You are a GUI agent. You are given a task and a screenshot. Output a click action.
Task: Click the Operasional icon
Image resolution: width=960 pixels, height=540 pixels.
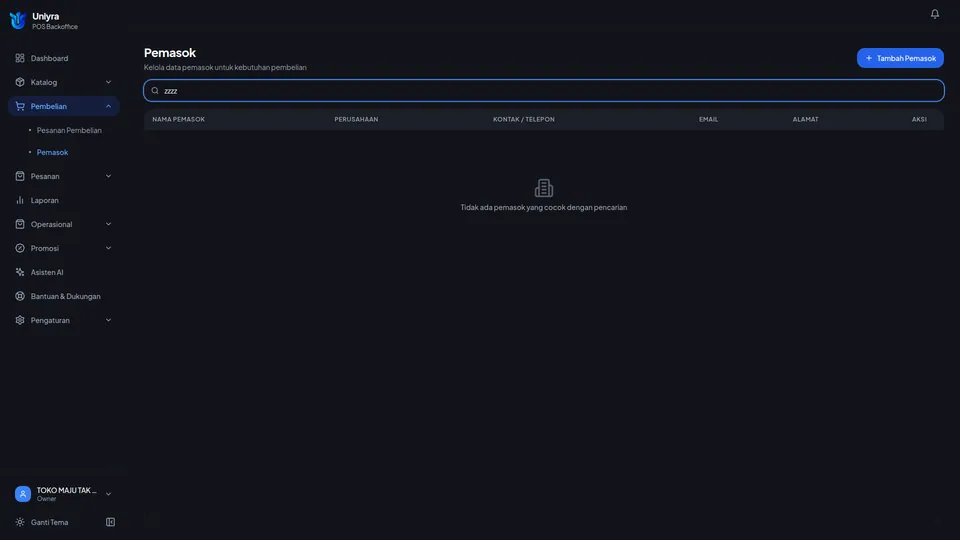[20, 224]
